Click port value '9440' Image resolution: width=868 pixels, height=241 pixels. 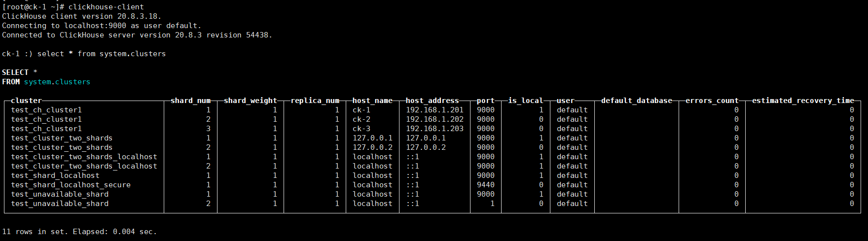486,185
